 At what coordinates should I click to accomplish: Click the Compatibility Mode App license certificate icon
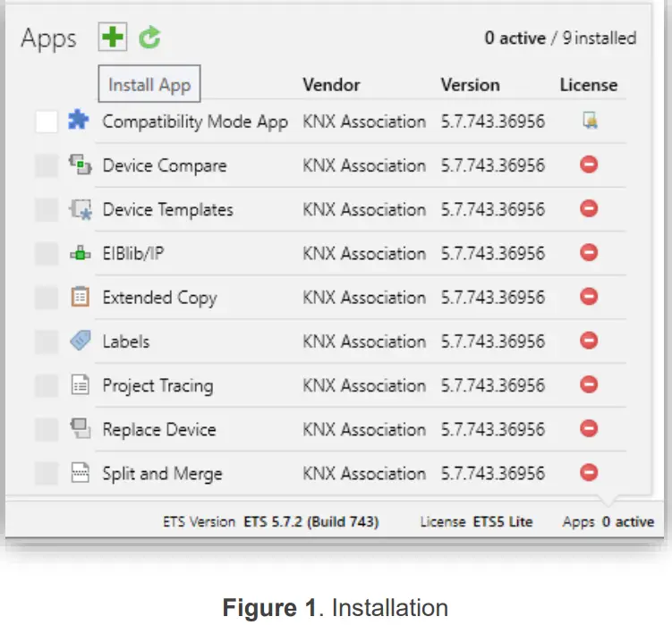click(x=591, y=121)
